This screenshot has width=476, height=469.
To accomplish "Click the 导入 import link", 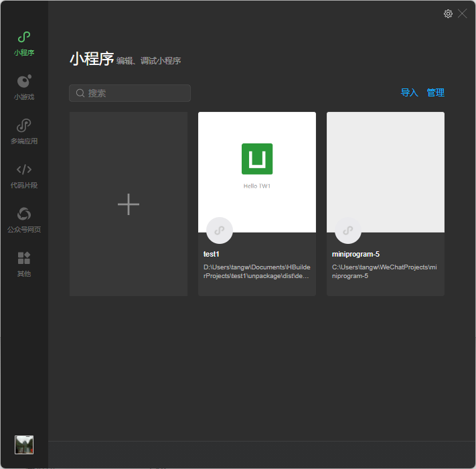I will (x=409, y=93).
